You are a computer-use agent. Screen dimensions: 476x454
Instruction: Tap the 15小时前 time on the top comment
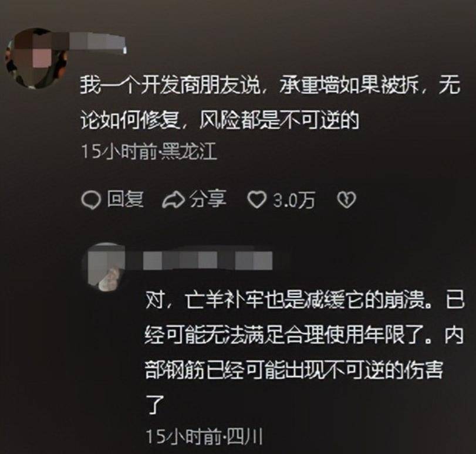point(119,151)
